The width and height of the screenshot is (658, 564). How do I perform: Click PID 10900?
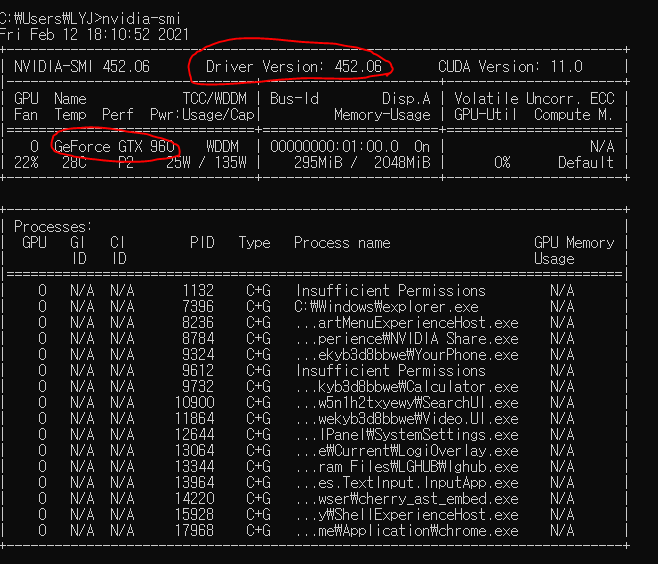click(x=194, y=403)
